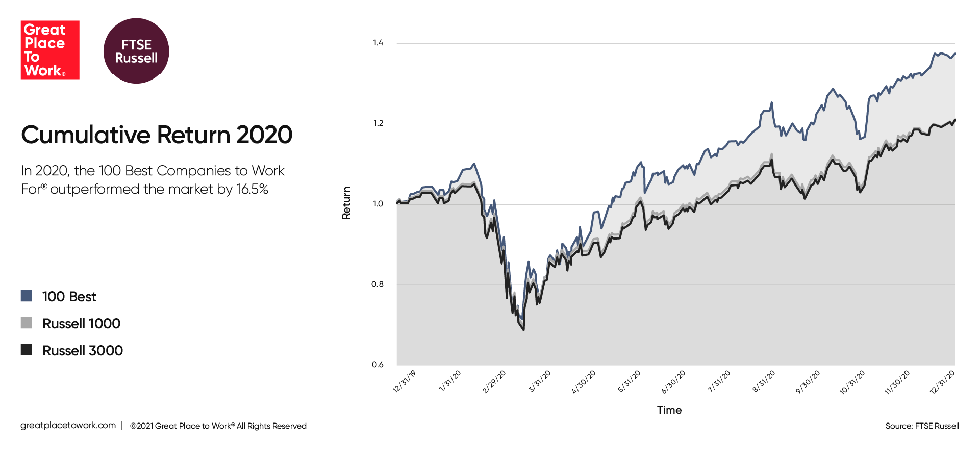Click the Time axis title
Image resolution: width=980 pixels, height=449 pixels.
pos(669,410)
